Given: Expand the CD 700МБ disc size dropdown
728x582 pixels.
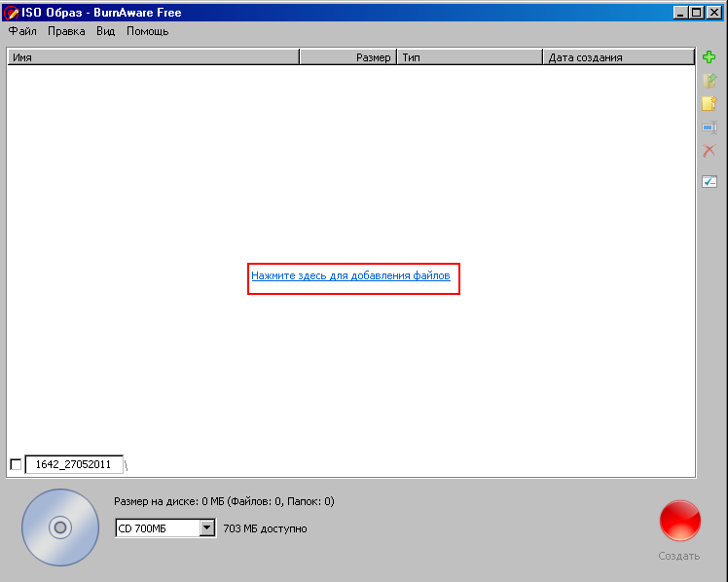Looking at the screenshot, I should click(x=207, y=527).
